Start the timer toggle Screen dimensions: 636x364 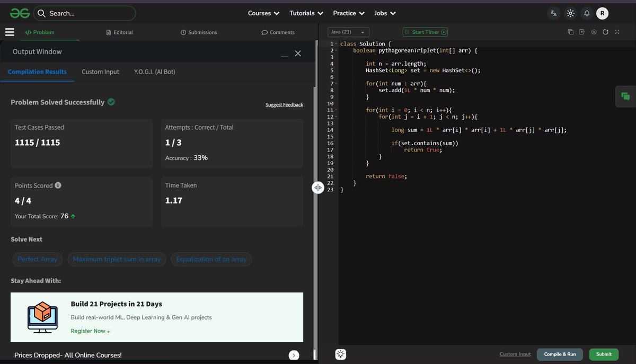tap(425, 32)
